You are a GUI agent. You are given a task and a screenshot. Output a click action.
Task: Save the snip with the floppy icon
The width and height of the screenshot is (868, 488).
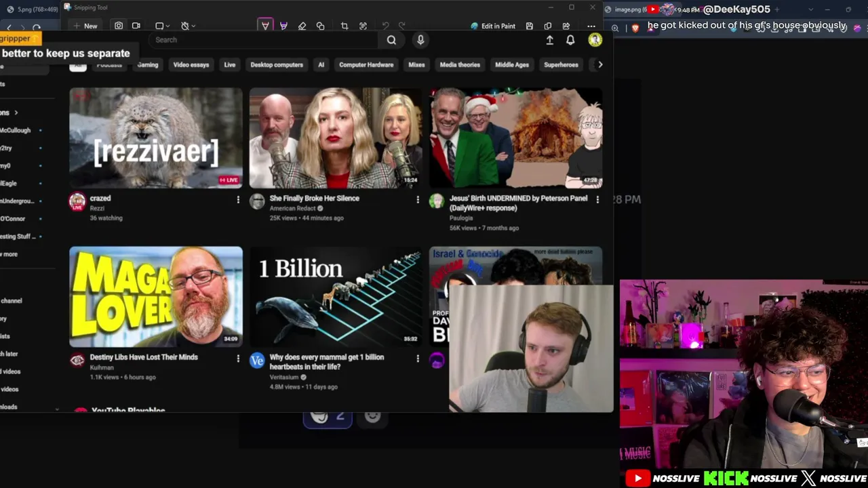530,26
